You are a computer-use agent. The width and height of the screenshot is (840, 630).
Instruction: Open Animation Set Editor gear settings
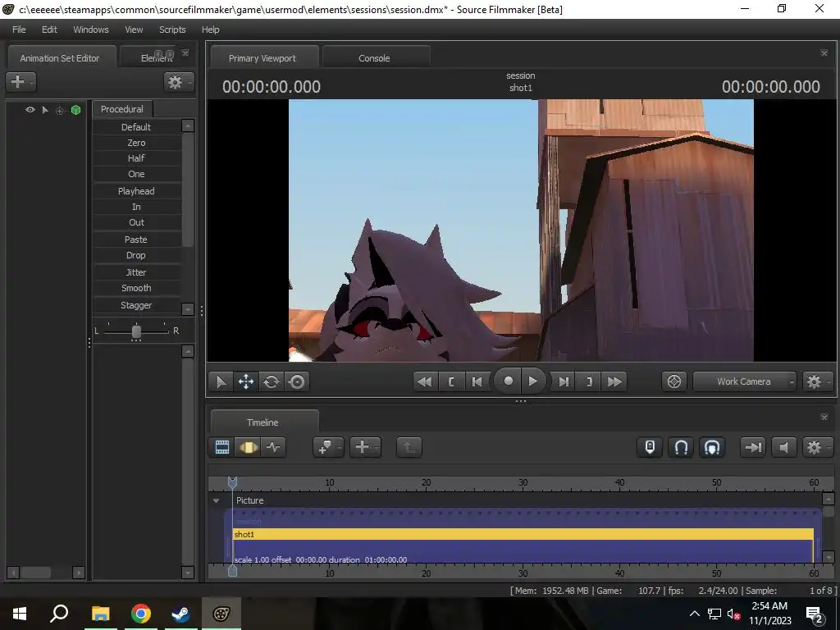pyautogui.click(x=178, y=81)
